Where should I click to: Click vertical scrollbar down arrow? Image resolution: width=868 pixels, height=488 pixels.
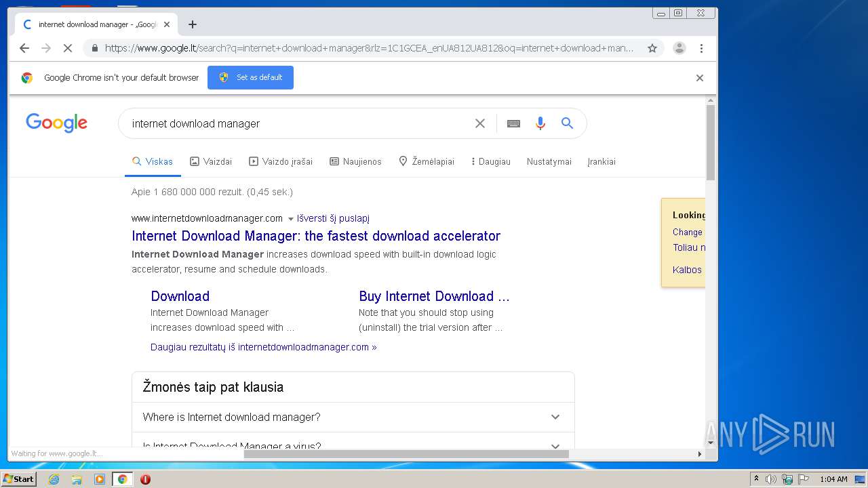pos(711,443)
